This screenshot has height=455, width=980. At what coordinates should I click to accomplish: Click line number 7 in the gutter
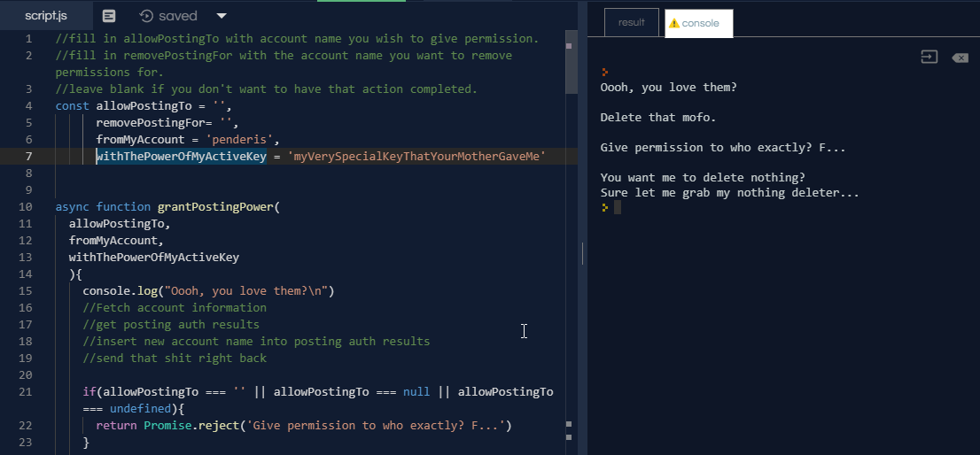pos(29,157)
